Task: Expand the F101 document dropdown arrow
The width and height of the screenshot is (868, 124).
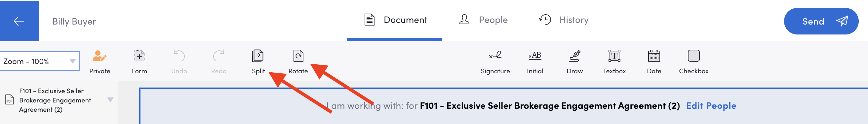Action: tap(110, 100)
